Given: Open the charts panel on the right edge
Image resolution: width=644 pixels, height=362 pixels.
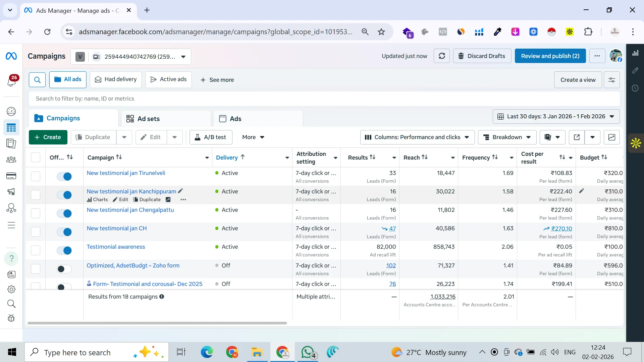Looking at the screenshot, I should point(635,53).
